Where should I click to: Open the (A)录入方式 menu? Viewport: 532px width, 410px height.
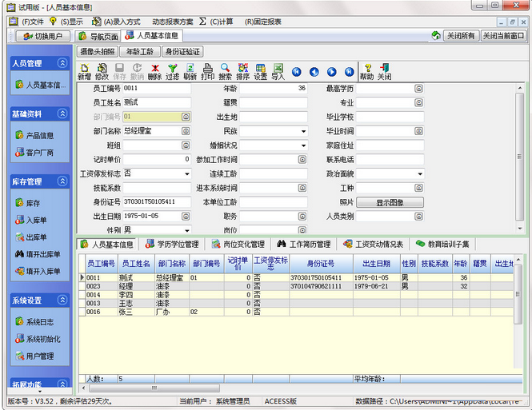(116, 22)
